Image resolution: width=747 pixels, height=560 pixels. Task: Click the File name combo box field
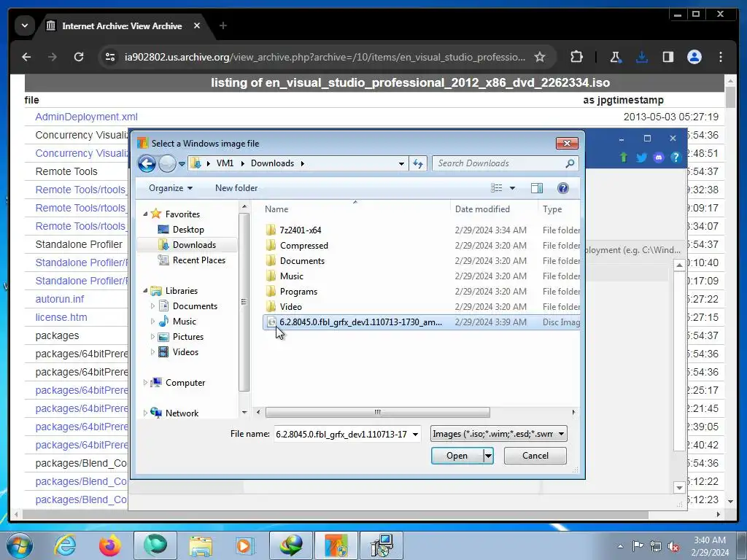(342, 434)
